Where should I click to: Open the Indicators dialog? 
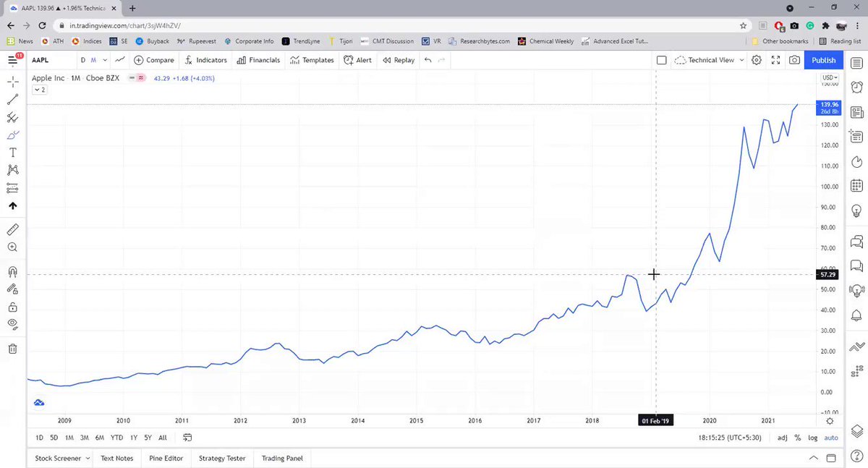[206, 60]
